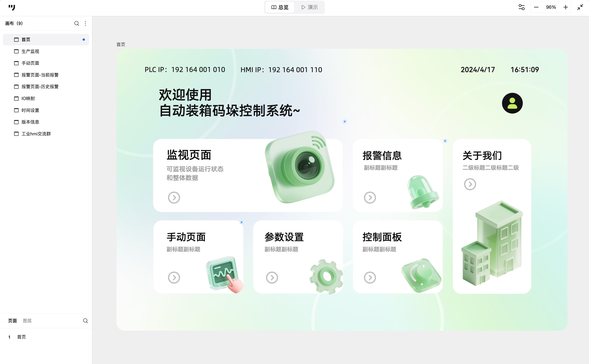The height and width of the screenshot is (364, 589).
Task: Click the arrow circle in 报警信息 card
Action: [x=370, y=198]
